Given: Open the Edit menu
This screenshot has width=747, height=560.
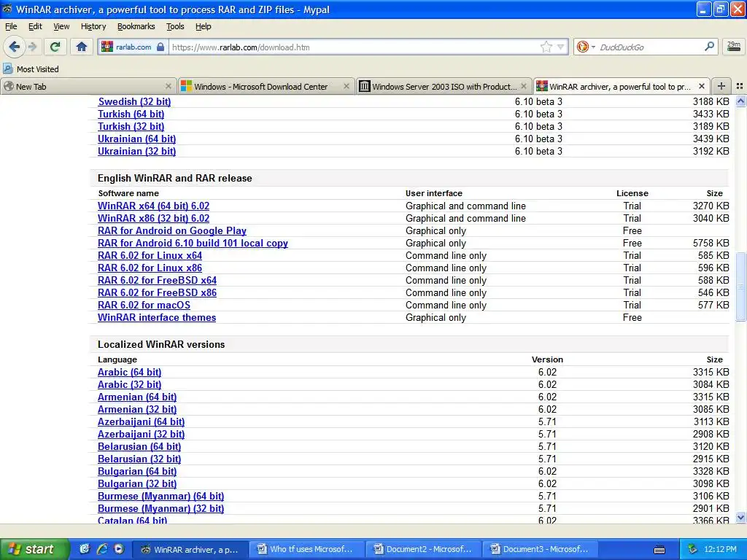Looking at the screenshot, I should tap(35, 26).
